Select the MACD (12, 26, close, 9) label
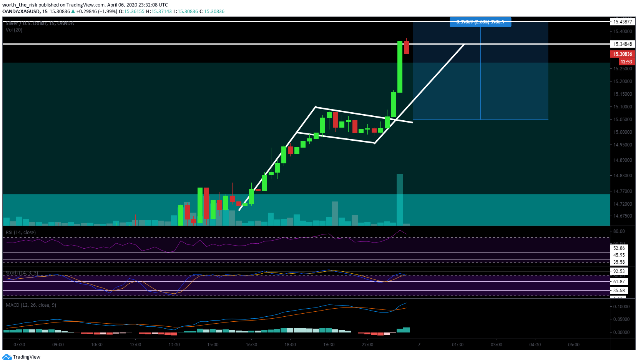 pos(31,305)
